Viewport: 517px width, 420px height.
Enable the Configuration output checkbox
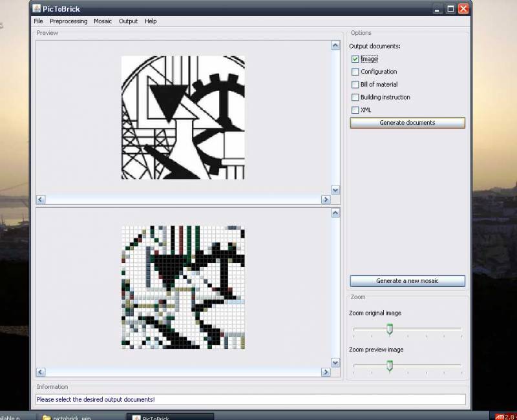355,72
